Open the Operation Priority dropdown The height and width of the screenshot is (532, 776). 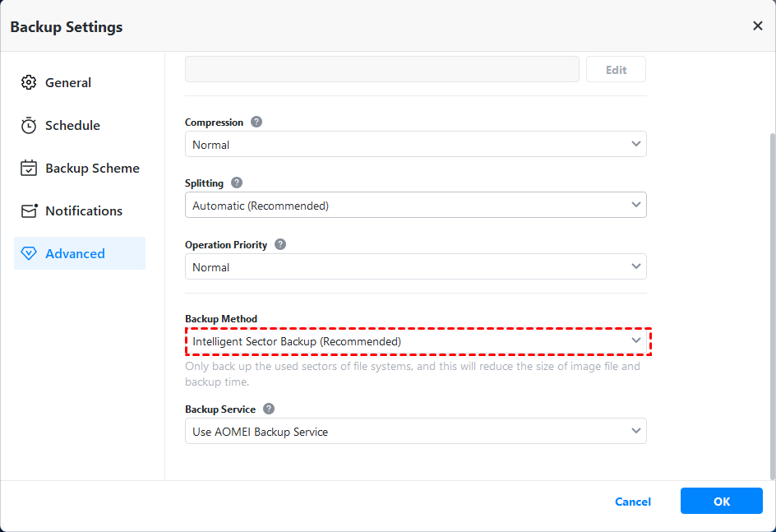point(415,266)
